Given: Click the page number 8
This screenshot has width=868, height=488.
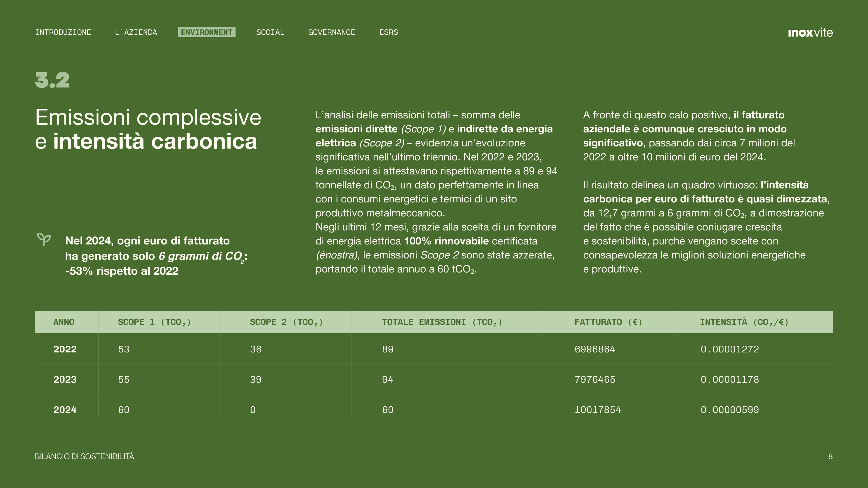Looking at the screenshot, I should tap(830, 456).
